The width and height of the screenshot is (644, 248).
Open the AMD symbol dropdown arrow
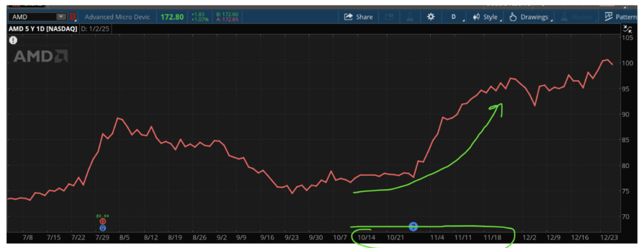pos(61,17)
